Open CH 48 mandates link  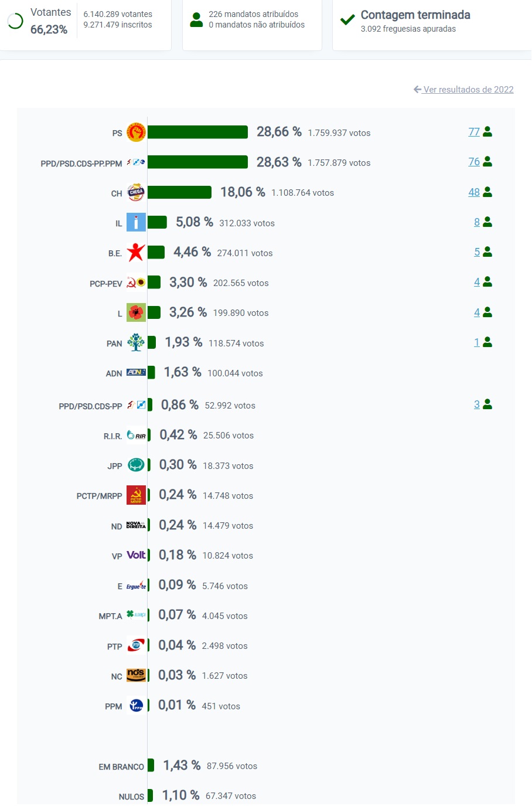474,192
